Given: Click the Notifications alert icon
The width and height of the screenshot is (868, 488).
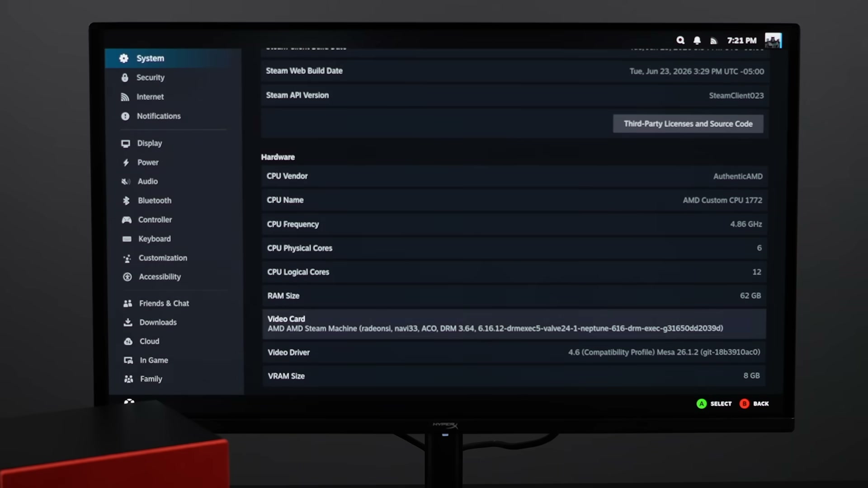Looking at the screenshot, I should (125, 116).
